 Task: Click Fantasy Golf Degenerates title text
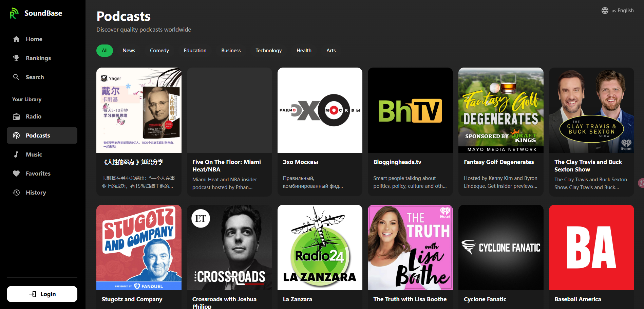(x=499, y=162)
